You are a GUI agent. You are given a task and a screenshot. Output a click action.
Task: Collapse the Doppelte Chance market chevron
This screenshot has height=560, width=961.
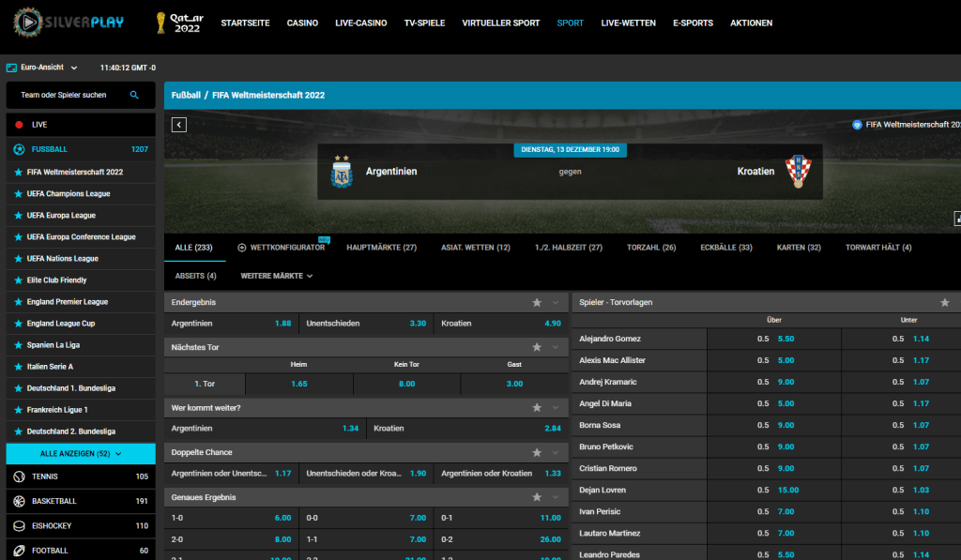coord(556,453)
